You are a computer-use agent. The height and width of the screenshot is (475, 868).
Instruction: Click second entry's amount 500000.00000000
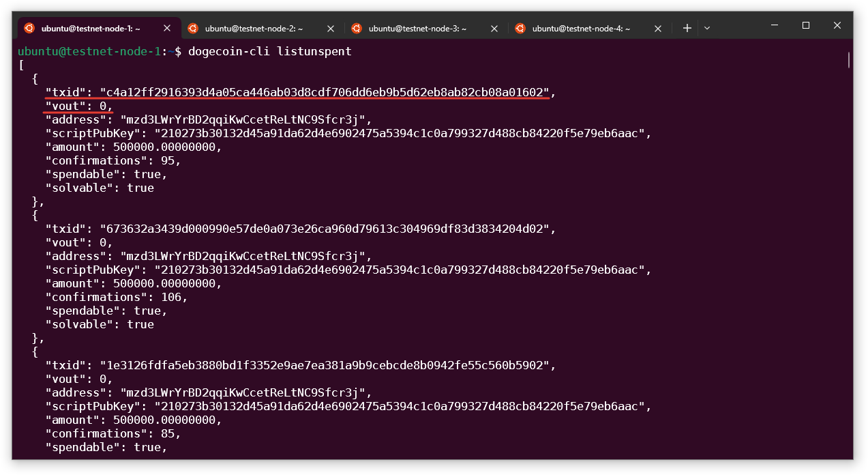point(164,283)
